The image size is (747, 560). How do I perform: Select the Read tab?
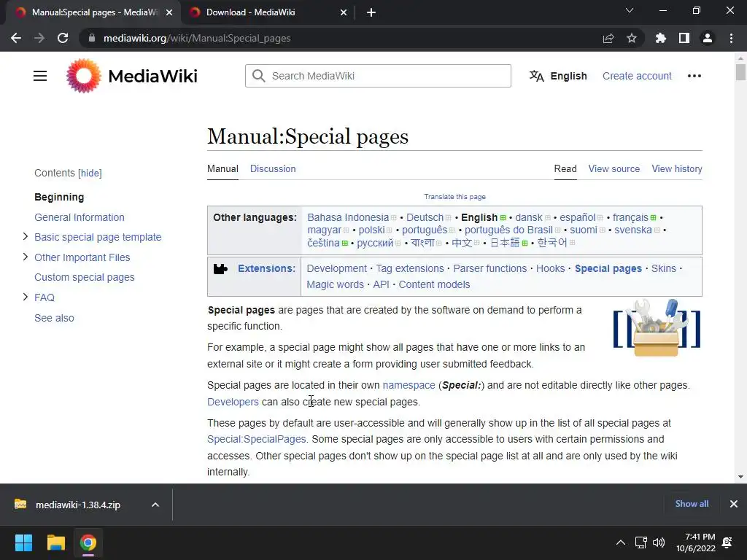click(565, 168)
